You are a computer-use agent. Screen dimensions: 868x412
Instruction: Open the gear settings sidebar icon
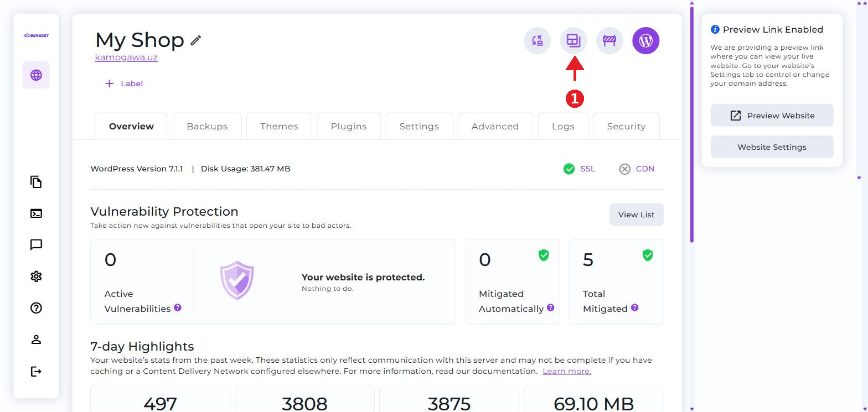click(36, 277)
